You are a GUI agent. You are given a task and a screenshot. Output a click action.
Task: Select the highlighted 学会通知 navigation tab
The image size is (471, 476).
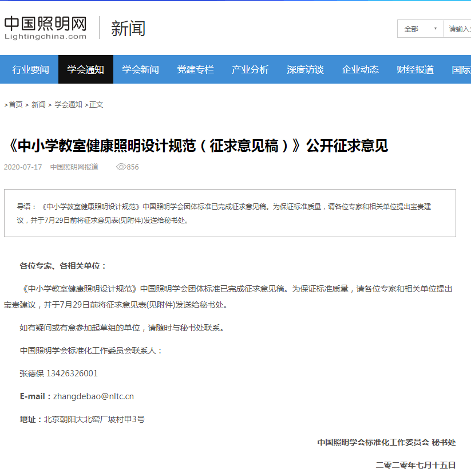click(86, 70)
